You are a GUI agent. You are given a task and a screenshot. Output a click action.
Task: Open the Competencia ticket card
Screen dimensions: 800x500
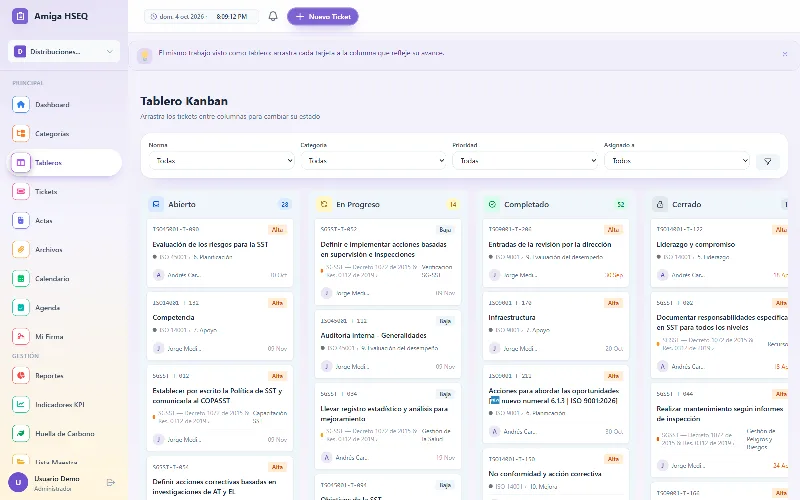(x=220, y=326)
